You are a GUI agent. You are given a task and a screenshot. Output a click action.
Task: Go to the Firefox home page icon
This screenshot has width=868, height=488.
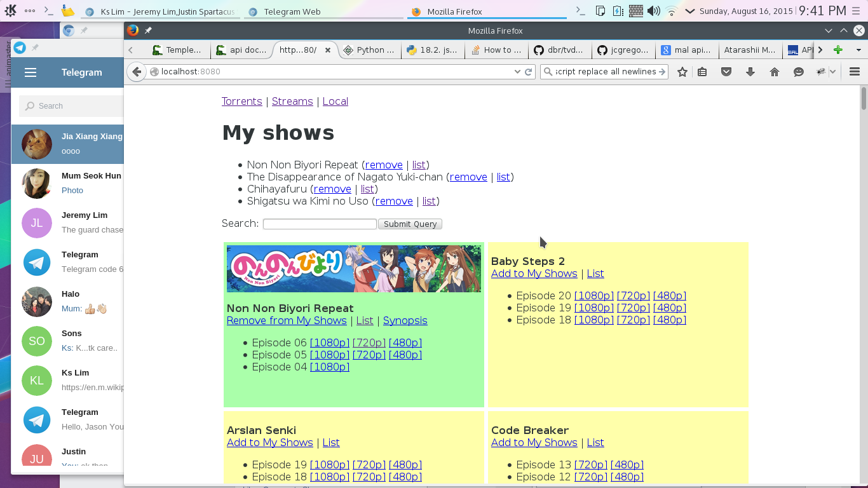(x=775, y=72)
